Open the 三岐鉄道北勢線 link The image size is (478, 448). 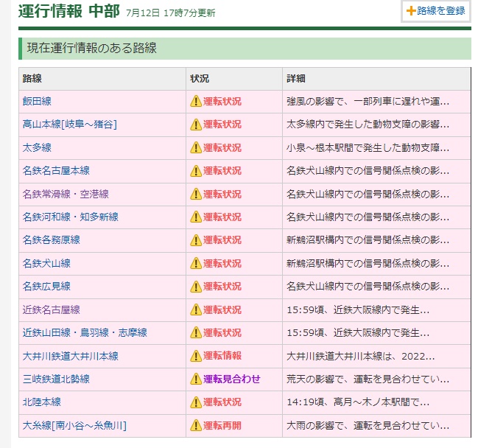(x=56, y=379)
